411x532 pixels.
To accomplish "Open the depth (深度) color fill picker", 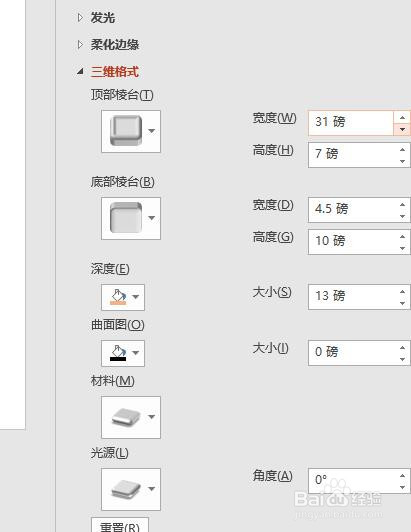I will click(123, 297).
